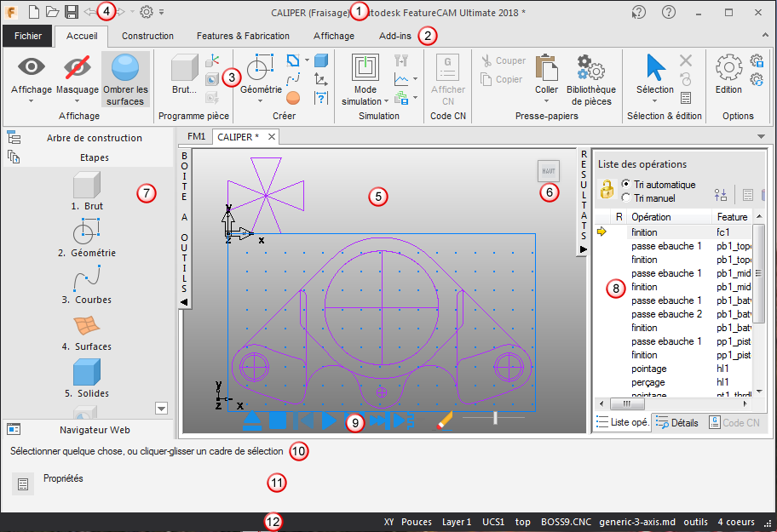Open Bibliothèque de pièces gears icon

pyautogui.click(x=590, y=67)
